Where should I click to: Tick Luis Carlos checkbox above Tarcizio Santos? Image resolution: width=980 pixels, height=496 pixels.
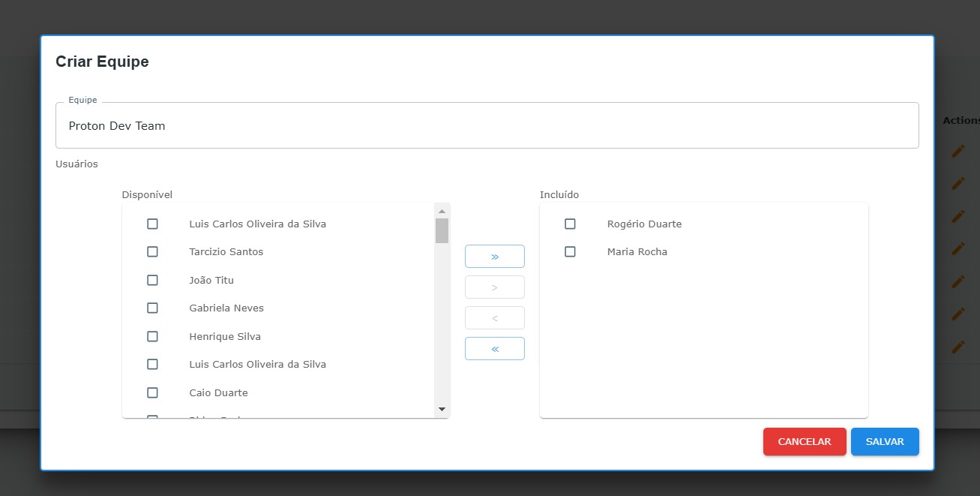152,224
